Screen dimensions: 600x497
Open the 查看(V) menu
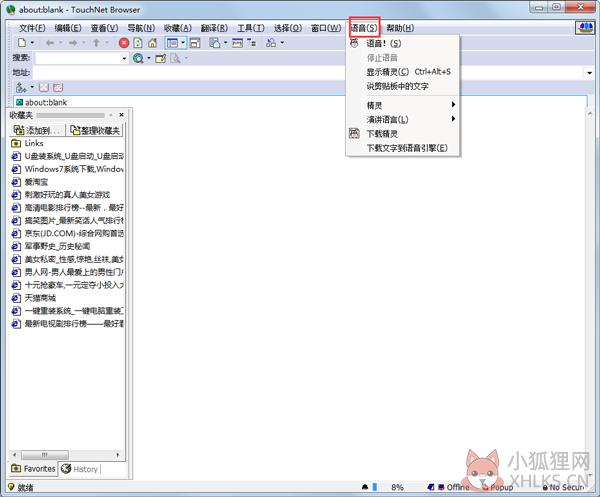click(104, 28)
